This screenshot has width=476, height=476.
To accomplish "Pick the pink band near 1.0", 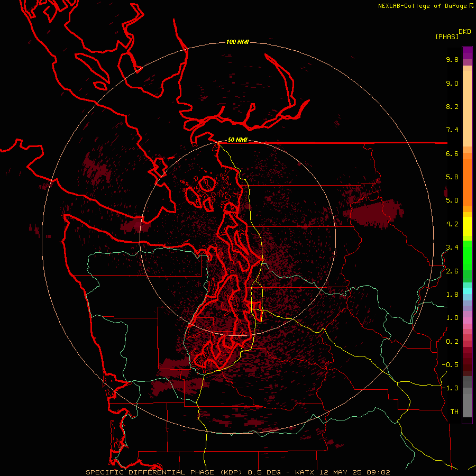I will (x=467, y=321).
